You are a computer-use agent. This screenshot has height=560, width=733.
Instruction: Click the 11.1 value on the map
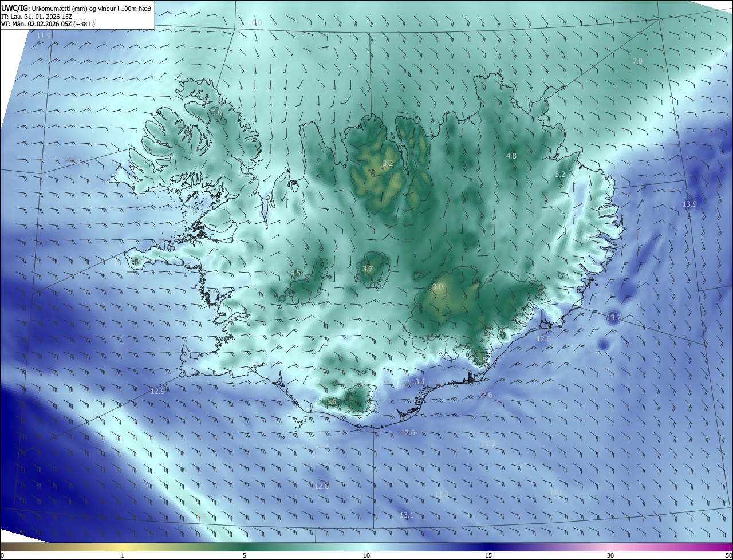(x=557, y=492)
